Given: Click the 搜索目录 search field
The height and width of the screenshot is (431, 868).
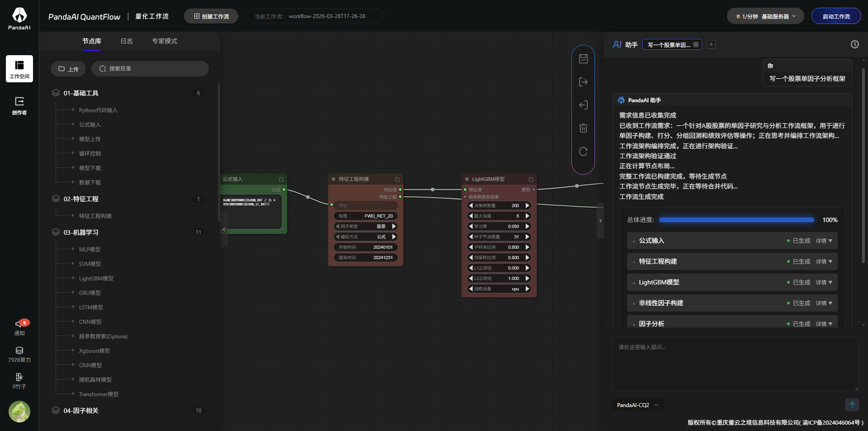Looking at the screenshot, I should click(x=150, y=69).
